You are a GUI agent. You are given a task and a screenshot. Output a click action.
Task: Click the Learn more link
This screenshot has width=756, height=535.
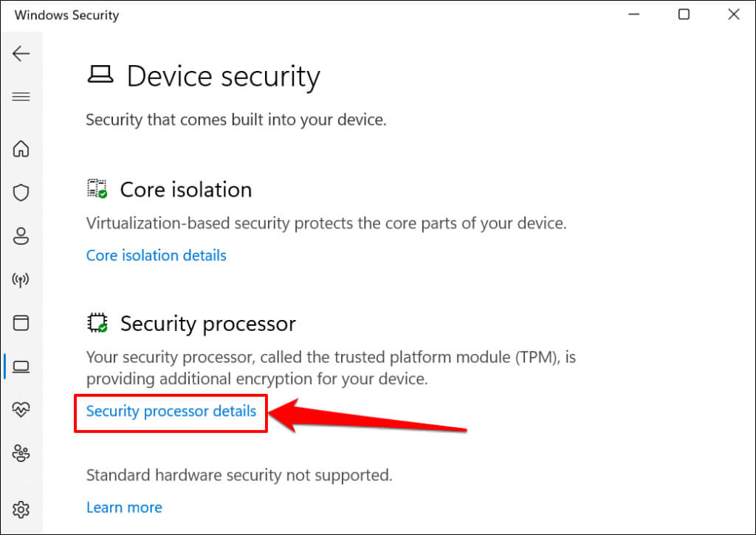(x=124, y=508)
